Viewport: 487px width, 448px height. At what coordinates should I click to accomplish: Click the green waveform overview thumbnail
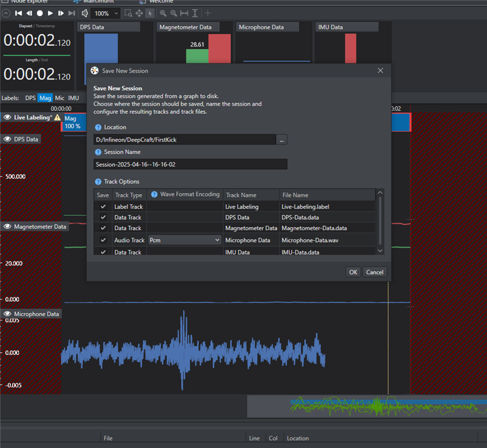[x=388, y=406]
